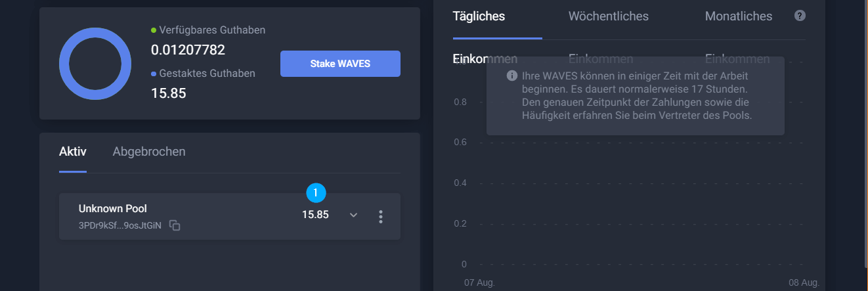
Task: Switch to the Wöchentliches Einkommen tab
Action: (x=608, y=37)
